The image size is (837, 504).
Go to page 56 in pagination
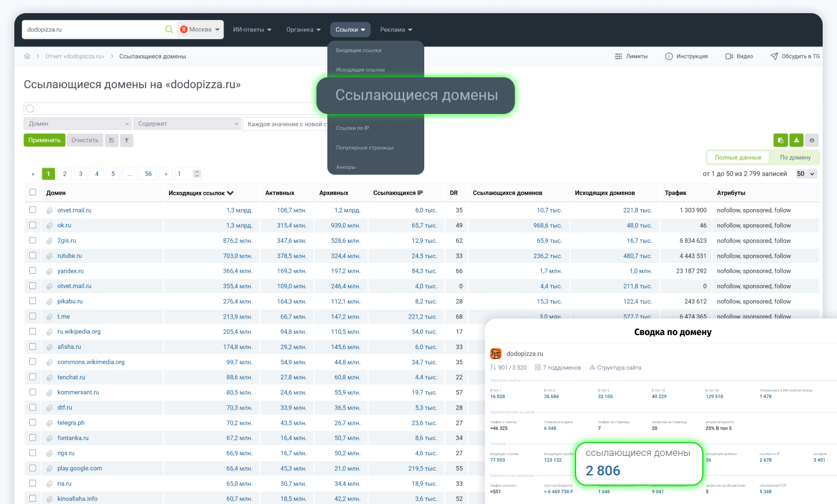tap(148, 174)
